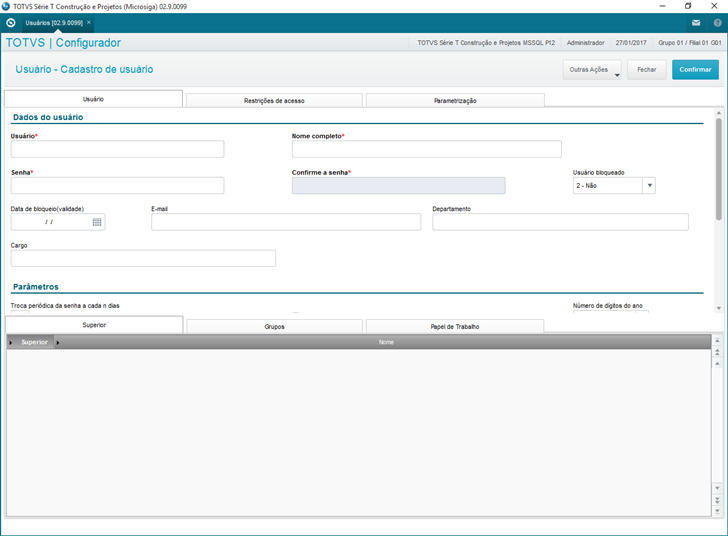728x536 pixels.
Task: Jump grid to bottom with double-down arrow
Action: point(717,500)
